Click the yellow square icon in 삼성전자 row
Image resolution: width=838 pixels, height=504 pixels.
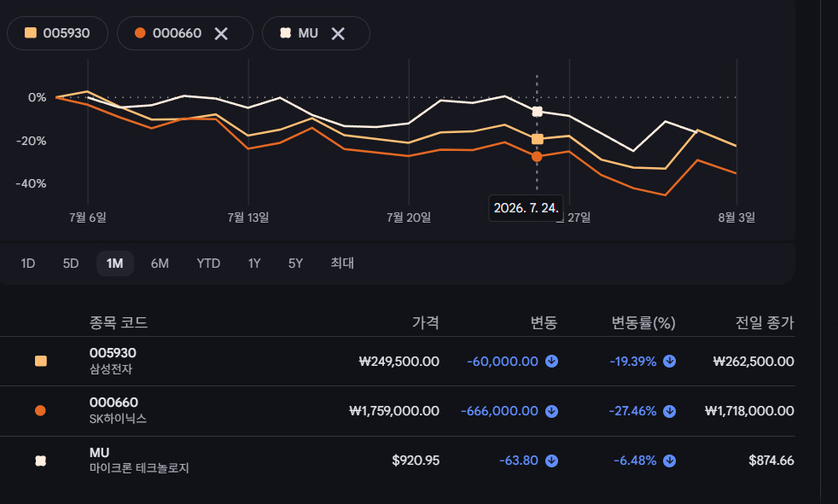coord(41,361)
